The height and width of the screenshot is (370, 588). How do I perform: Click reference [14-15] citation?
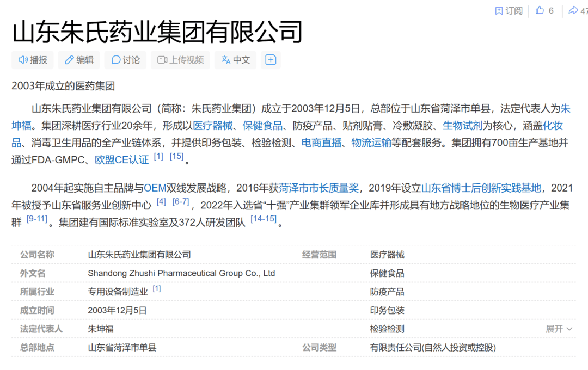264,219
